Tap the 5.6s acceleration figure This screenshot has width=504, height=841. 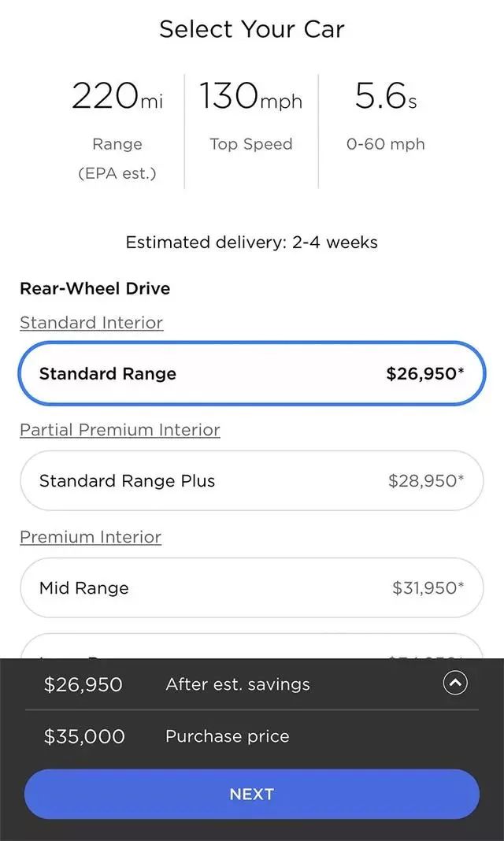click(x=385, y=97)
